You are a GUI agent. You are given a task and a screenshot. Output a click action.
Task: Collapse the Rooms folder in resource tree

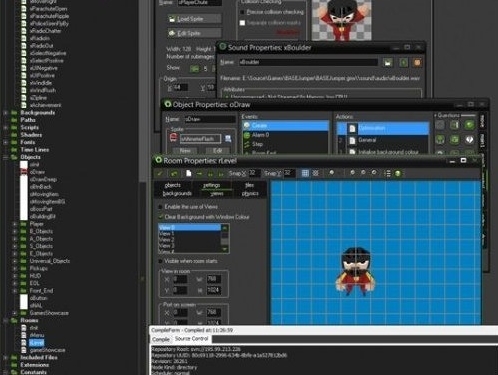[x=6, y=320]
